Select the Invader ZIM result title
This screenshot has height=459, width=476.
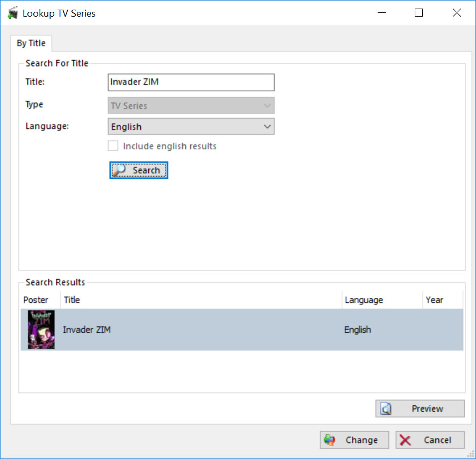click(87, 330)
